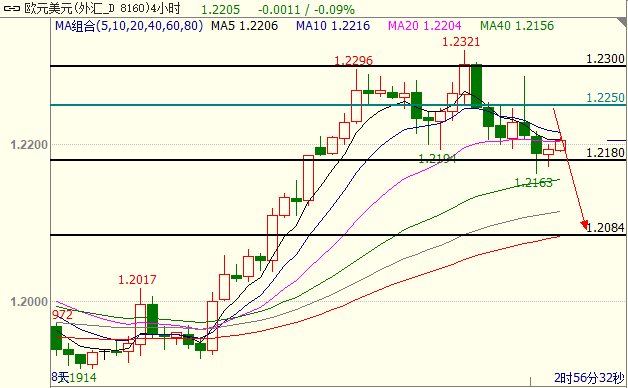
Task: Click the 1.2300 resistance level label
Action: coord(606,59)
